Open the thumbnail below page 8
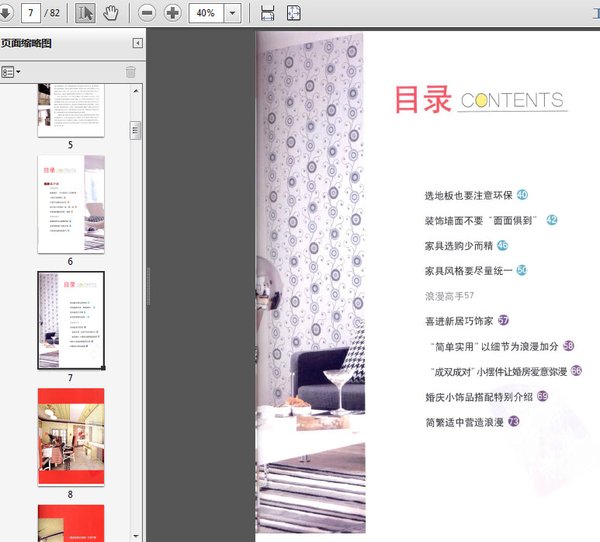 point(71,523)
